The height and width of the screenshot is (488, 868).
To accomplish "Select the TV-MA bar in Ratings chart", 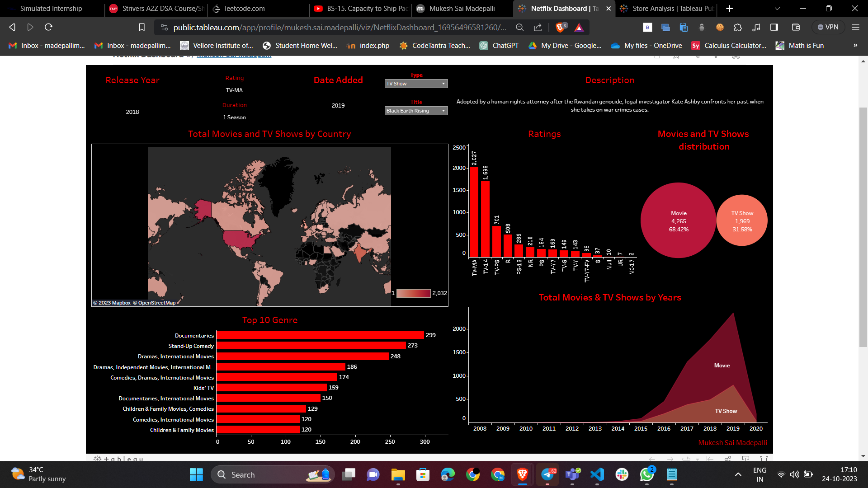I will click(x=474, y=211).
